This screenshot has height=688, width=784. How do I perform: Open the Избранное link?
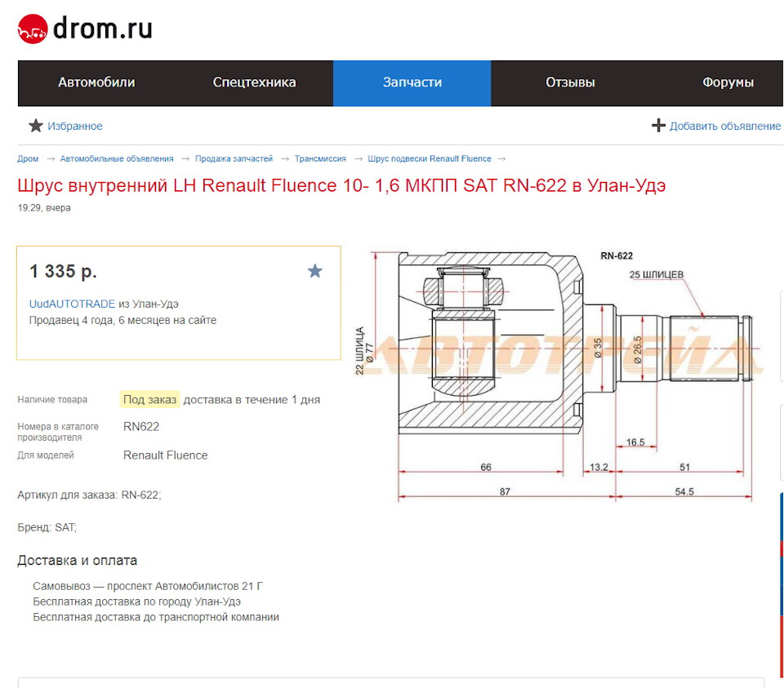(75, 126)
